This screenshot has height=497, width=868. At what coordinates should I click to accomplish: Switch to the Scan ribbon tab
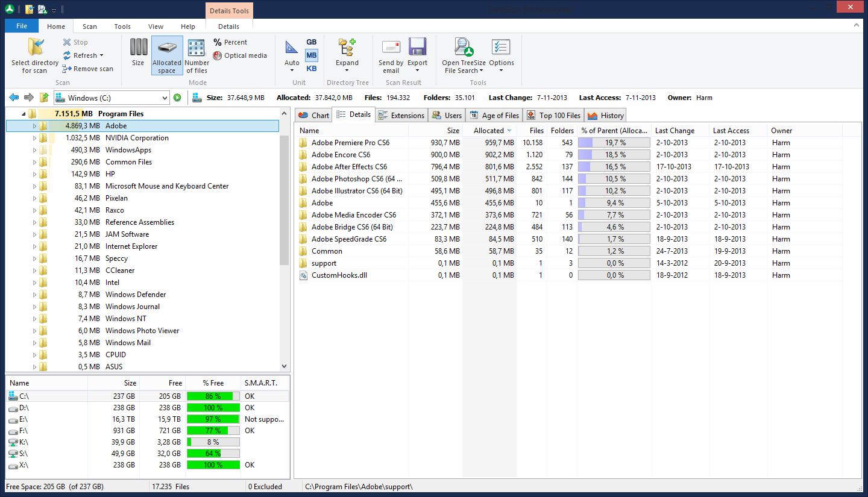[90, 27]
